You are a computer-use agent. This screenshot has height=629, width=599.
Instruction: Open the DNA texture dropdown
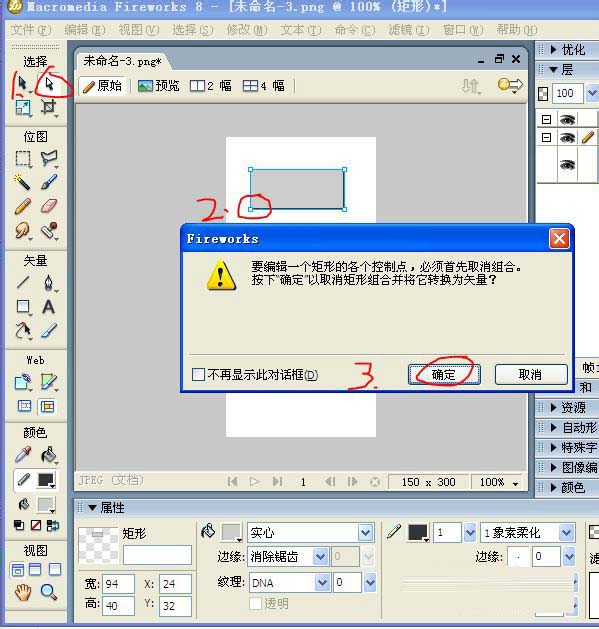click(x=322, y=582)
